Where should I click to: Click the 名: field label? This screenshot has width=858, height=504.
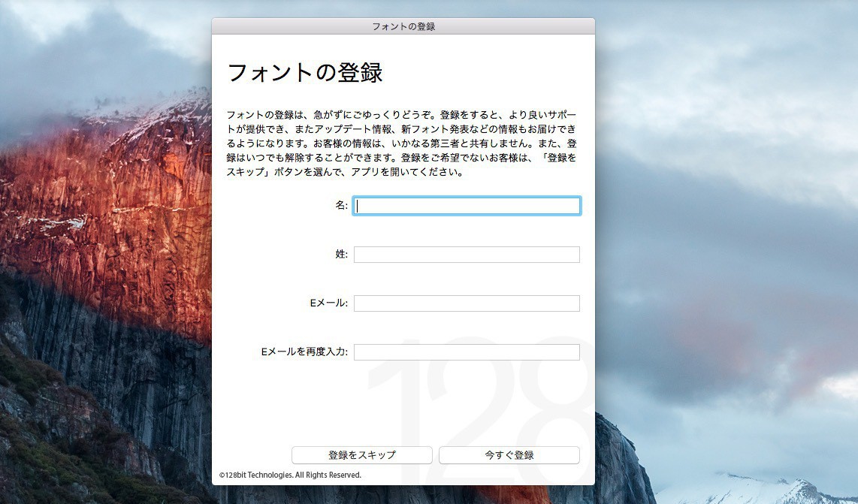tap(341, 205)
